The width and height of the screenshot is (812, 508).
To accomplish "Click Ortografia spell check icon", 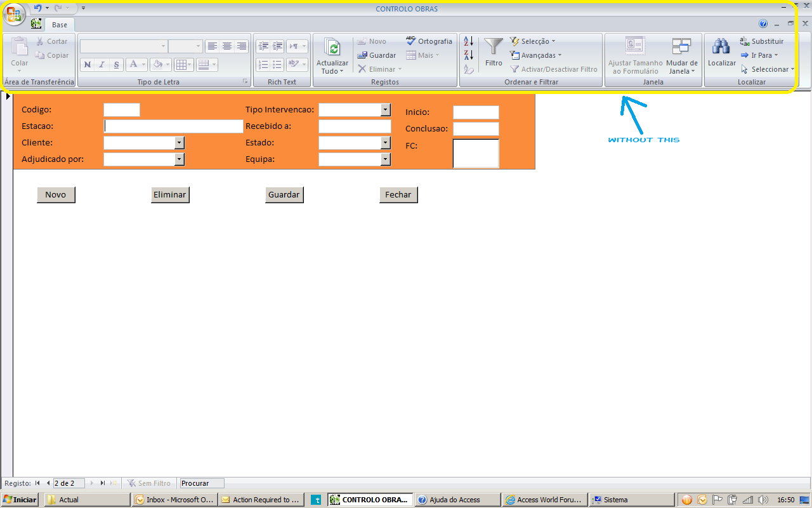I will 429,41.
